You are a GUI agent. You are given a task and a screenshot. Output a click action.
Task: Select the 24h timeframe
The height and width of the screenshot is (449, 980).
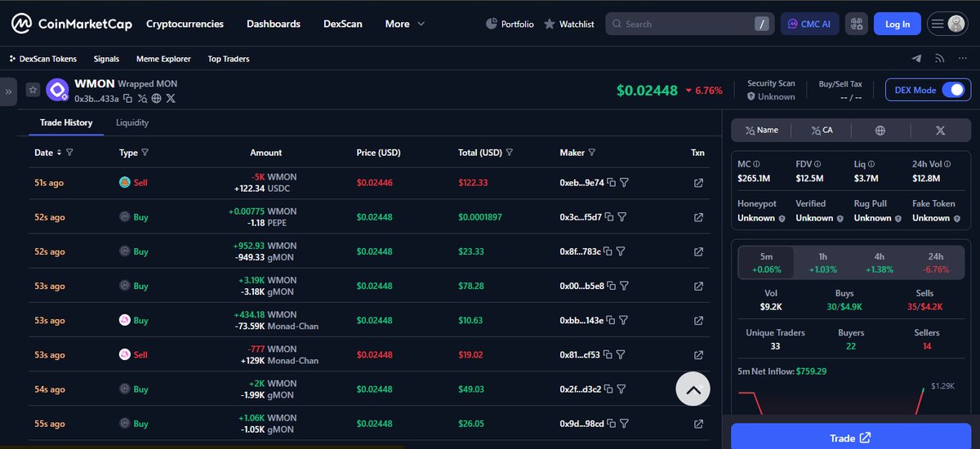936,262
